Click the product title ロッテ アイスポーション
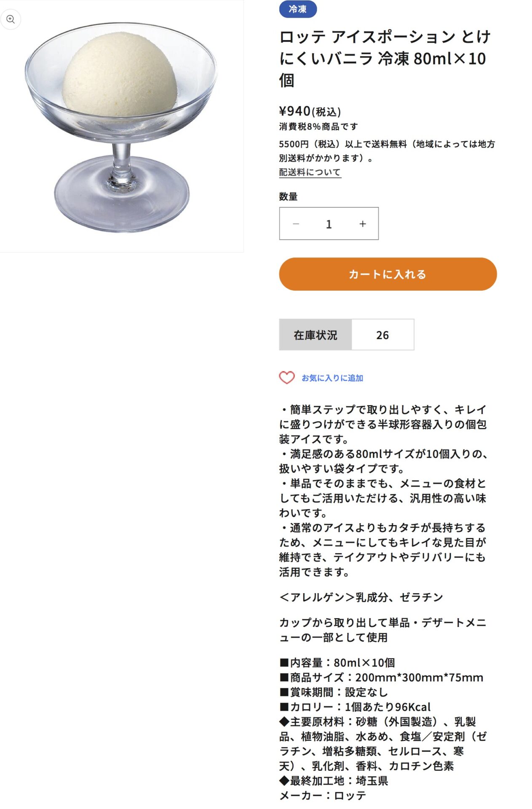Image resolution: width=532 pixels, height=809 pixels. pyautogui.click(x=385, y=58)
